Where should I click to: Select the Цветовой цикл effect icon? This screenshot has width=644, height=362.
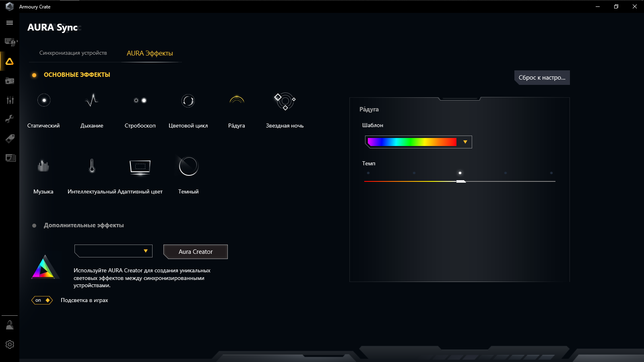[188, 100]
